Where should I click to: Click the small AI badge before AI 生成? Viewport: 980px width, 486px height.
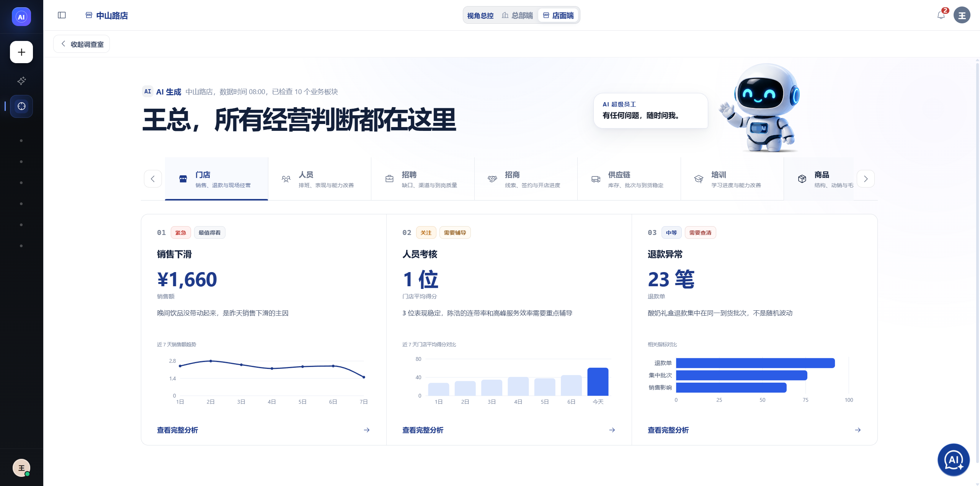pos(148,91)
